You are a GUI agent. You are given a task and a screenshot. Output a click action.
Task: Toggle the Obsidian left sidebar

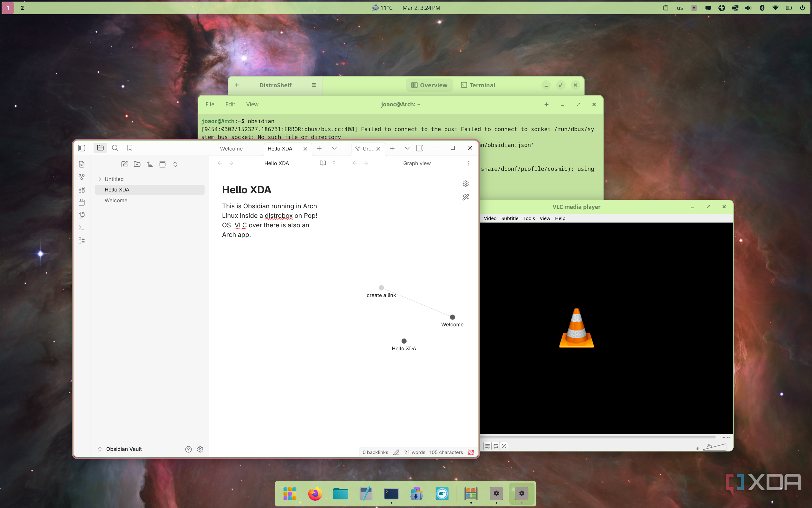point(82,148)
